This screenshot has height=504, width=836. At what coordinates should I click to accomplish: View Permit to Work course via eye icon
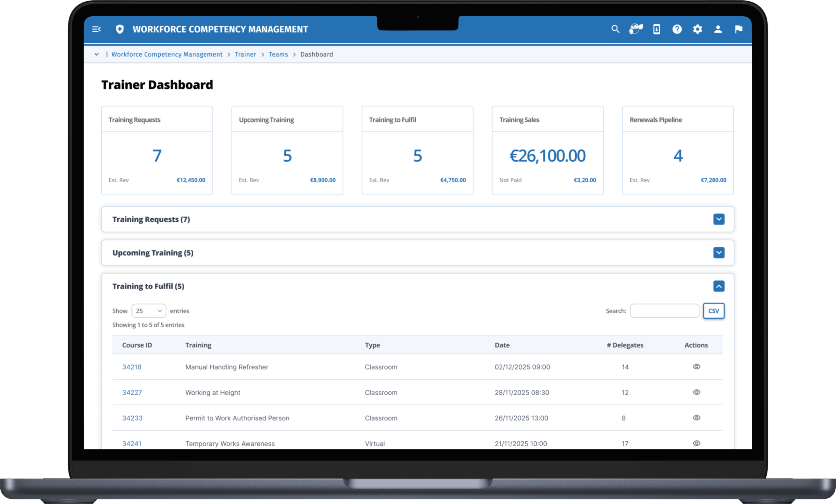pos(696,417)
